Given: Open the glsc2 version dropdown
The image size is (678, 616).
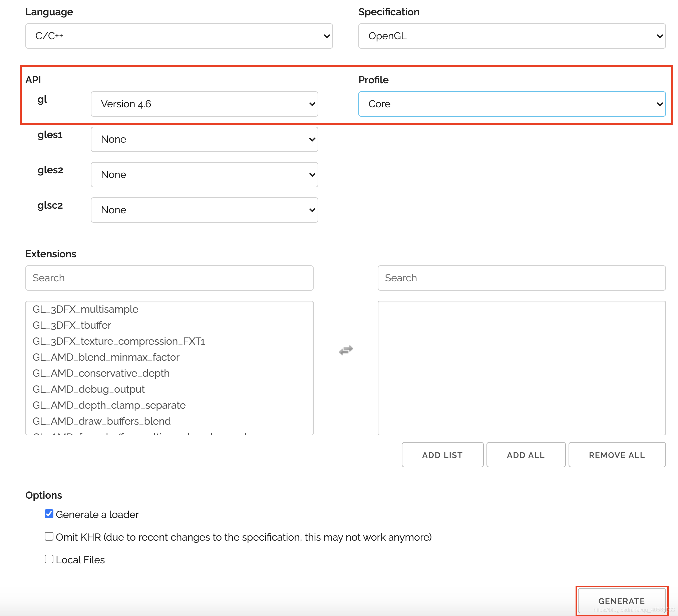Looking at the screenshot, I should pyautogui.click(x=204, y=210).
